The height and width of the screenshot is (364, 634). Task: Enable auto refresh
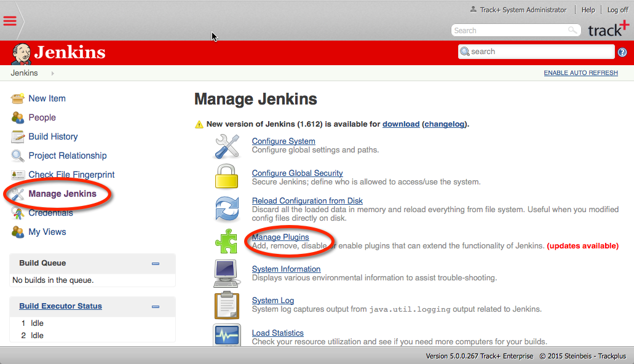pyautogui.click(x=580, y=73)
